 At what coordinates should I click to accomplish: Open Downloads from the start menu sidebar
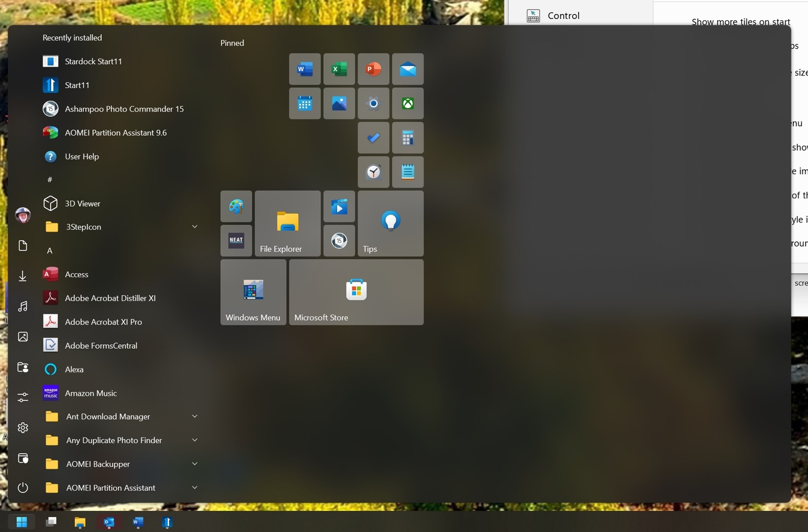coord(23,276)
